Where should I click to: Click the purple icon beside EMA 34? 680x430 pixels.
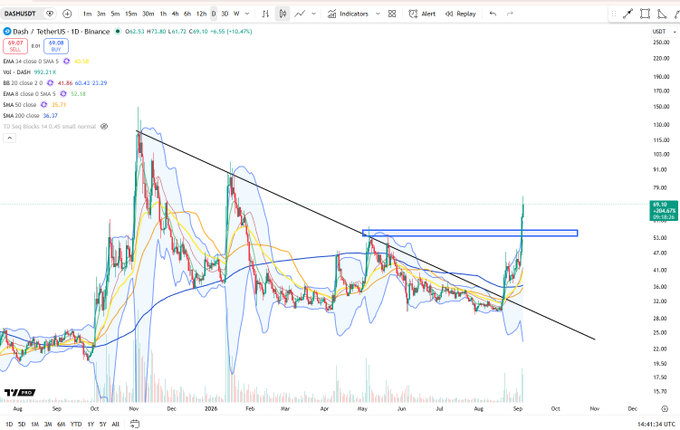tap(66, 62)
